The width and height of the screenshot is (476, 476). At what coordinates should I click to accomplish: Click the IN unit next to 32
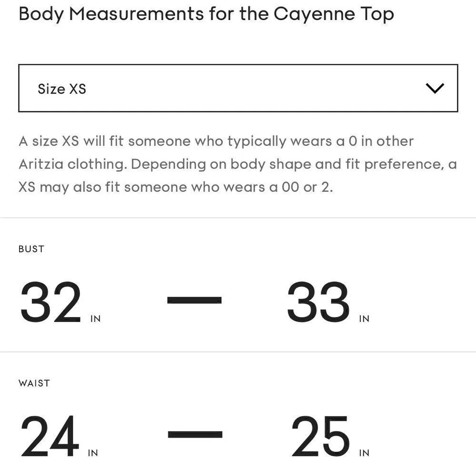[x=95, y=319]
